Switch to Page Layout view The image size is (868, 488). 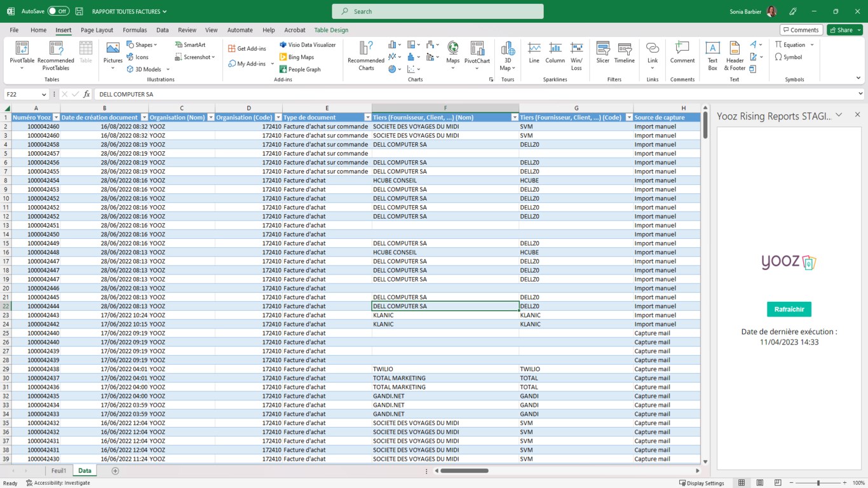pyautogui.click(x=759, y=483)
